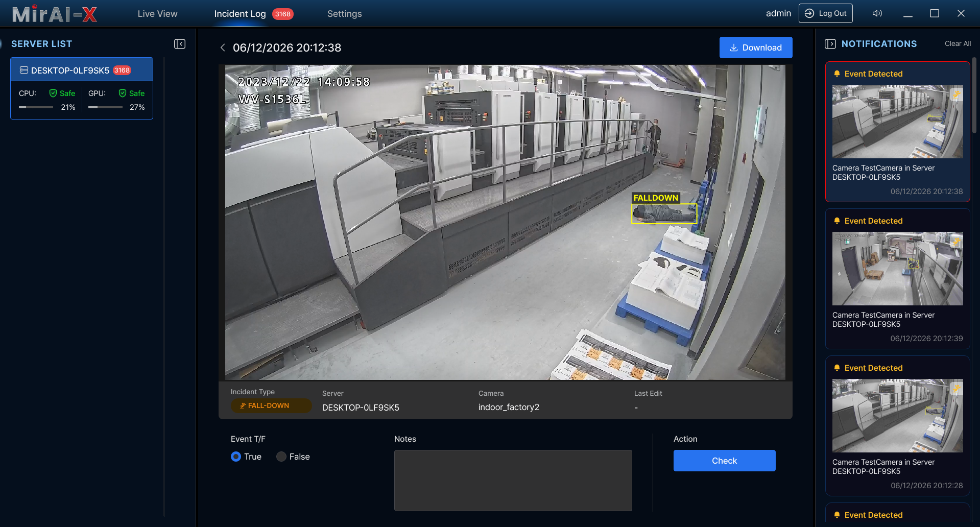The width and height of the screenshot is (980, 527).
Task: Click the server icon beside DESKTOP-0LF9SK5
Action: click(x=24, y=70)
